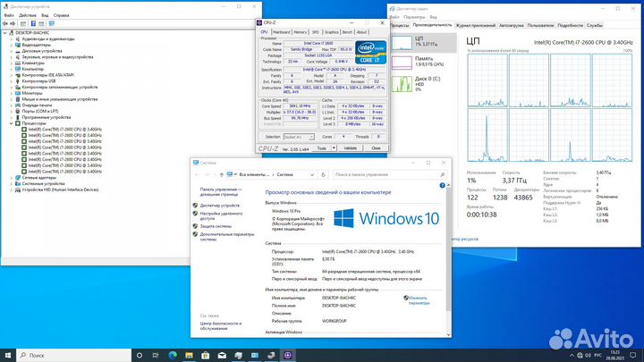Click the Back arrow in Device Manager toolbar
Image resolution: width=644 pixels, height=362 pixels.
pos(5,24)
